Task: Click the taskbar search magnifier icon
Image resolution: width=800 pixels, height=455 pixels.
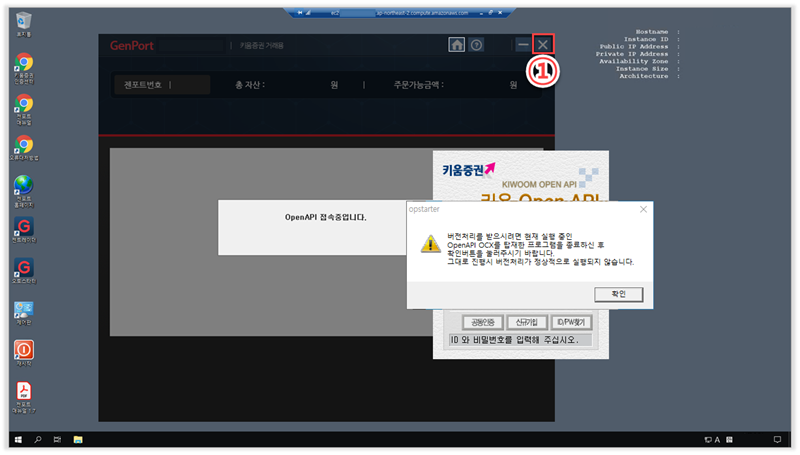Action: pos(39,439)
